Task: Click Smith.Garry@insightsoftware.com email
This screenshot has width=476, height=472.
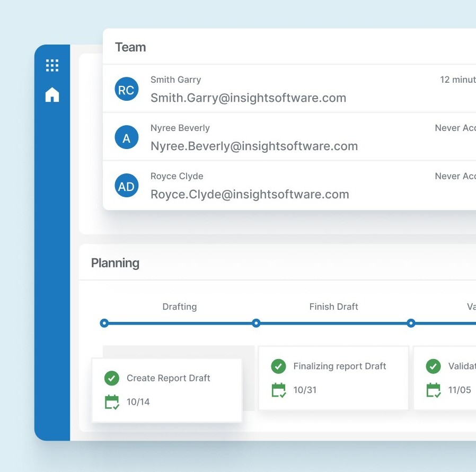Action: (248, 98)
